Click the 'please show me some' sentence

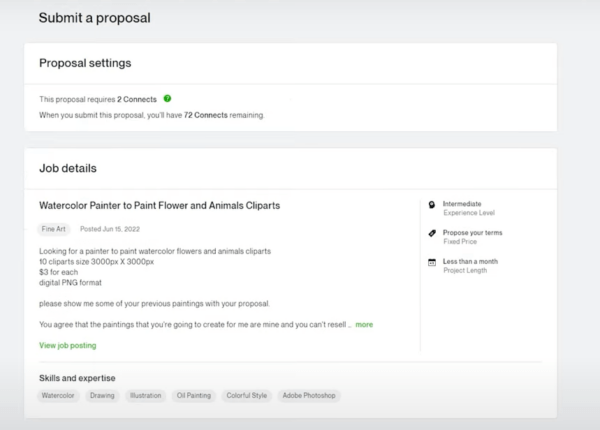coord(154,304)
